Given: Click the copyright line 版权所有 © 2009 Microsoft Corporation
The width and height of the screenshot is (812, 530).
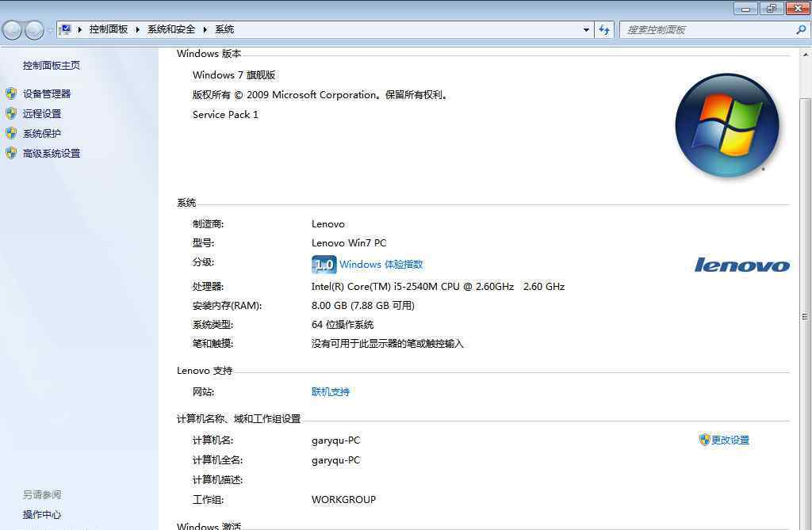Looking at the screenshot, I should click(320, 95).
